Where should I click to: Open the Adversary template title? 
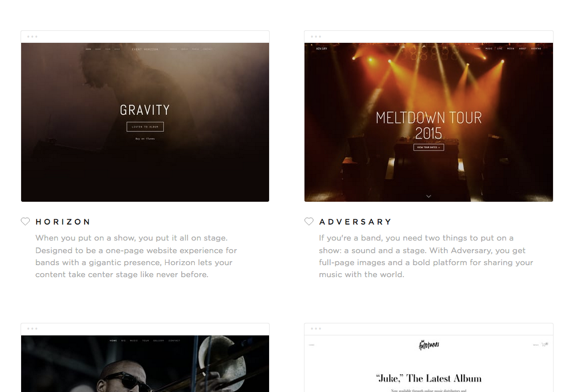tap(355, 222)
